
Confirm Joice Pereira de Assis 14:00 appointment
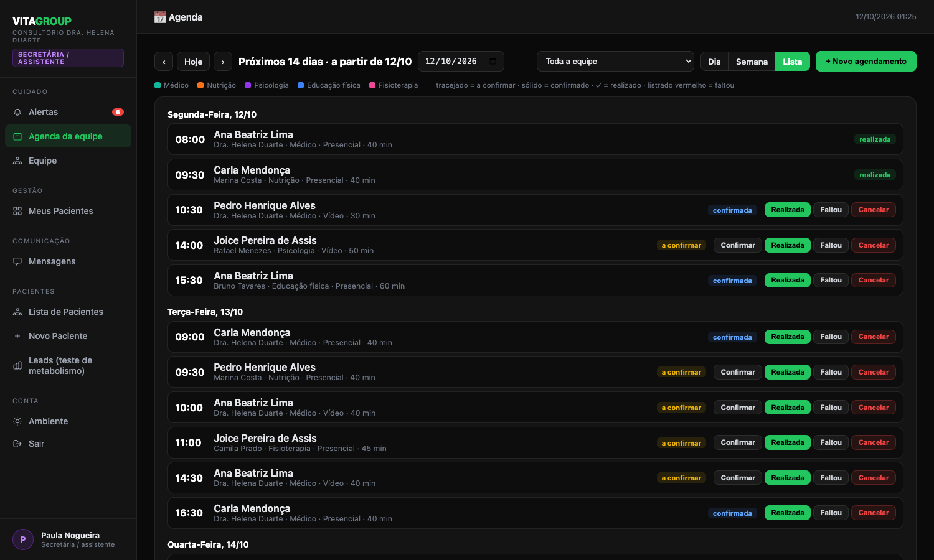pos(738,245)
